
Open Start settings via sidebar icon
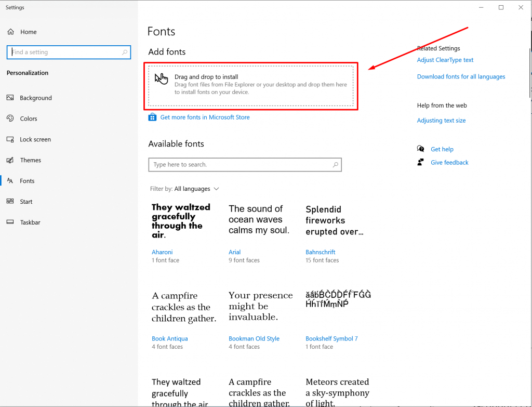point(11,202)
